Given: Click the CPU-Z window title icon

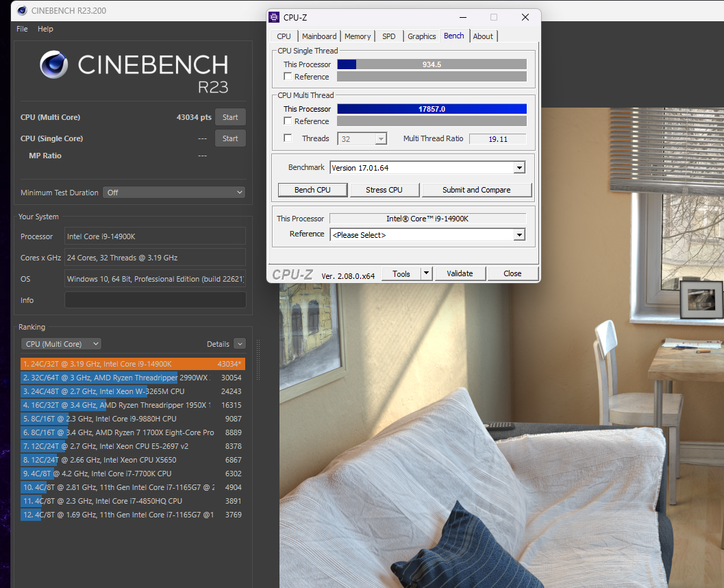Looking at the screenshot, I should click(274, 18).
